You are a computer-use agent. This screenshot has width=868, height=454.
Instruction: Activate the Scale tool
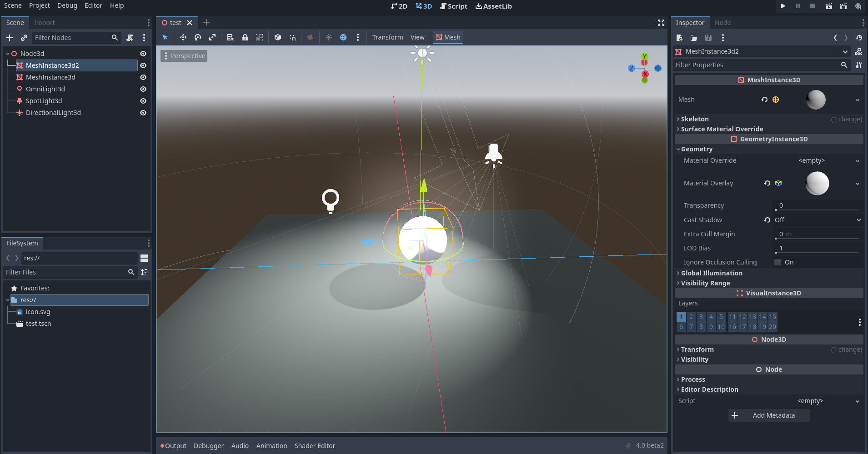[x=212, y=37]
